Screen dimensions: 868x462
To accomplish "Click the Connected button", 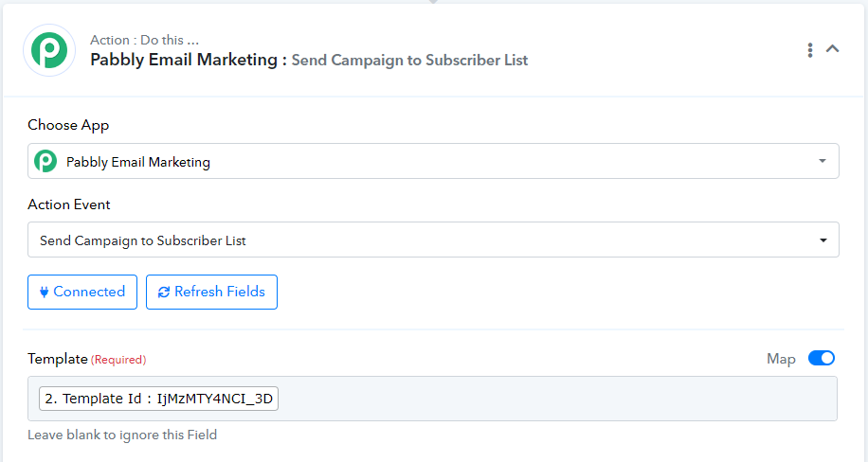I will pos(82,293).
